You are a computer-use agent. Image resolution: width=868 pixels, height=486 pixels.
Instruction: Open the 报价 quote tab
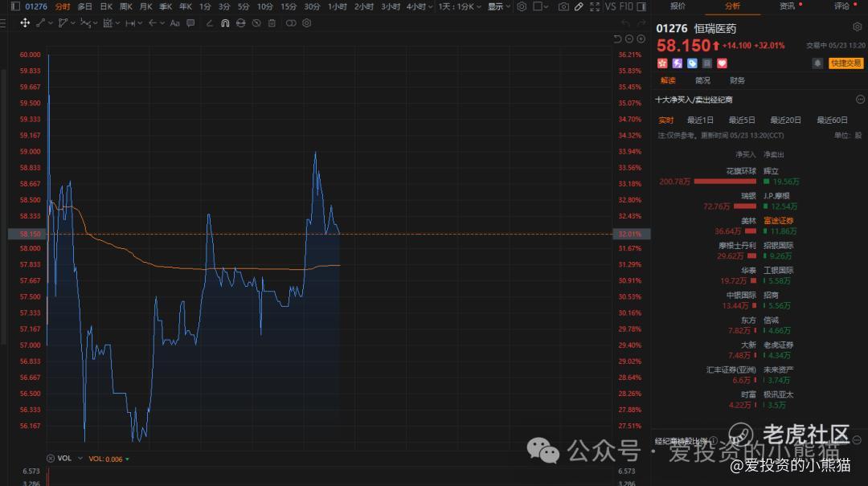678,6
